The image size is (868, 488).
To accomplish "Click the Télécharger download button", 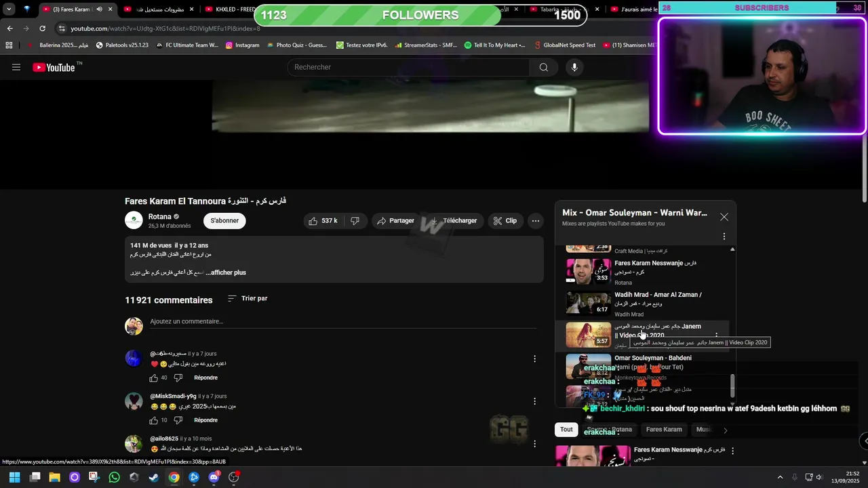I will (x=454, y=221).
